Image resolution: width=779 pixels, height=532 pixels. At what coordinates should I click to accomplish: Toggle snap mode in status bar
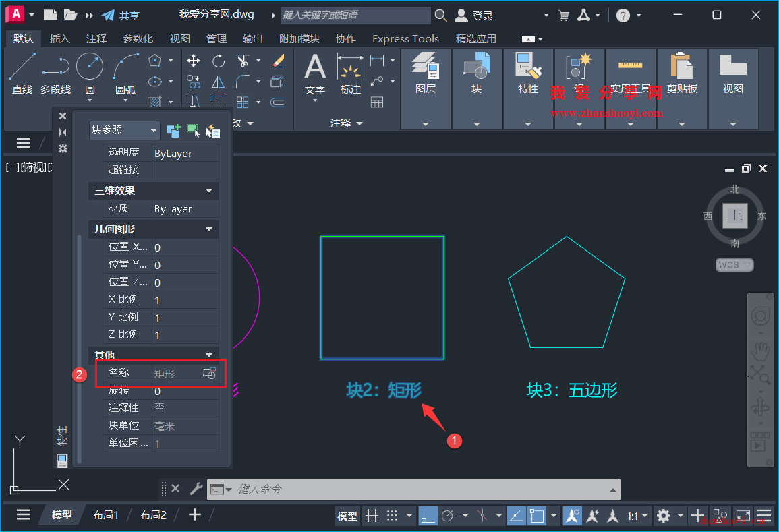[392, 516]
